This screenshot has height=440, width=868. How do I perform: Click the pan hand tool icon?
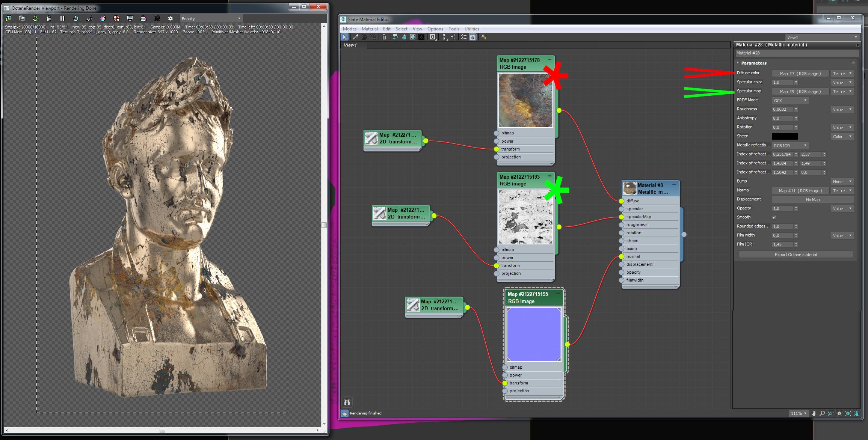[814, 413]
